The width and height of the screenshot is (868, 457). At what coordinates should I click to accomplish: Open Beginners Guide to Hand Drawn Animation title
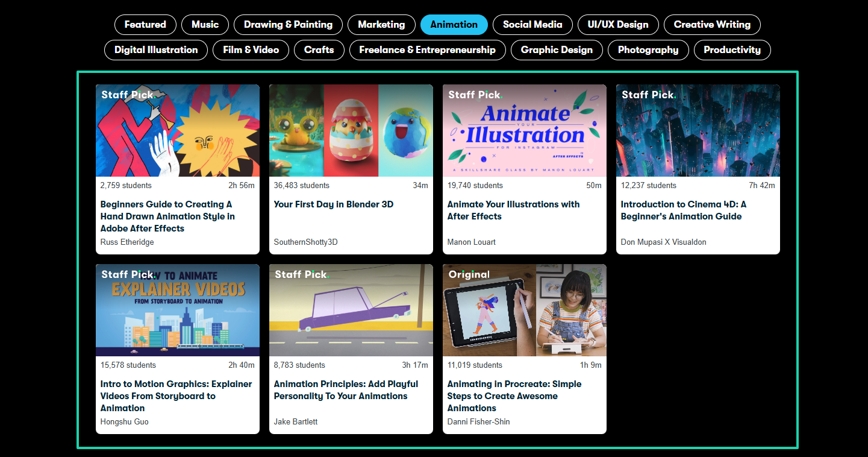[x=168, y=216]
